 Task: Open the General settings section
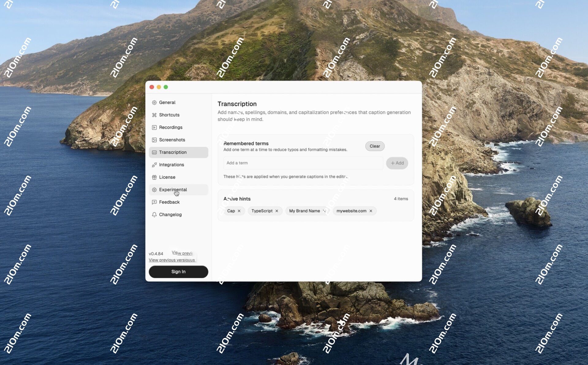click(x=179, y=102)
